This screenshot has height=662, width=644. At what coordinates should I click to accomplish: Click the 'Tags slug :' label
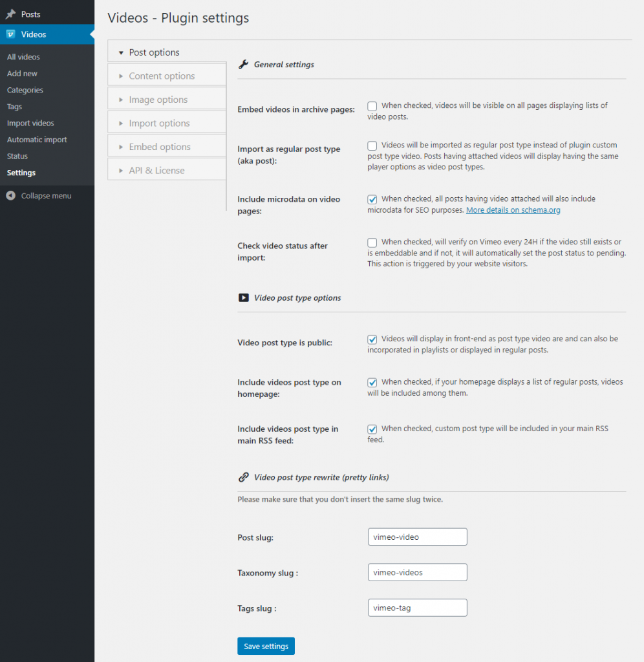pyautogui.click(x=257, y=608)
